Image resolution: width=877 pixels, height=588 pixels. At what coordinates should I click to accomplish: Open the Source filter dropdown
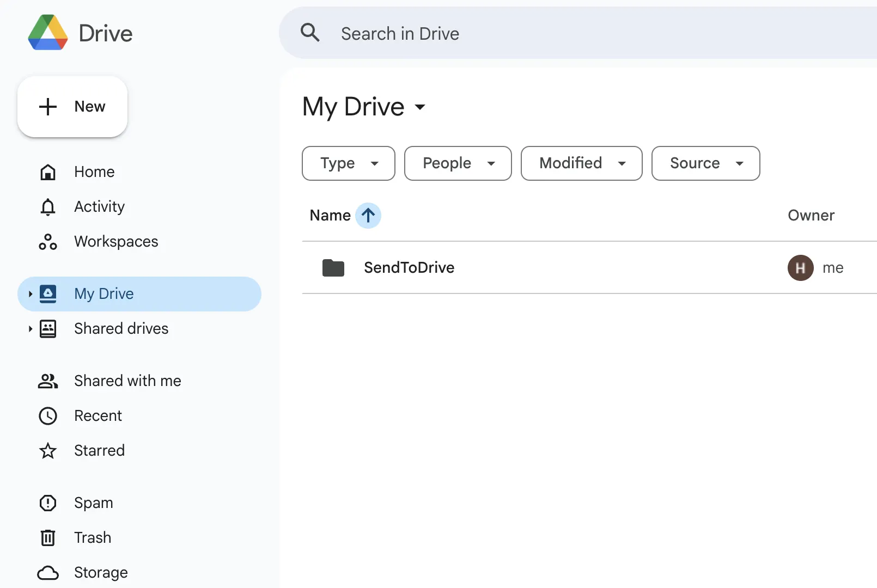point(705,163)
